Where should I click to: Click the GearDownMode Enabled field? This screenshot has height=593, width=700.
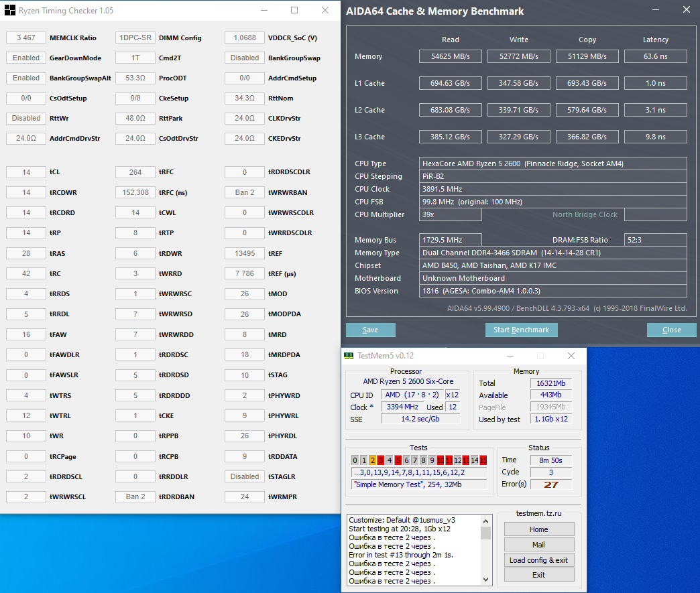(26, 58)
